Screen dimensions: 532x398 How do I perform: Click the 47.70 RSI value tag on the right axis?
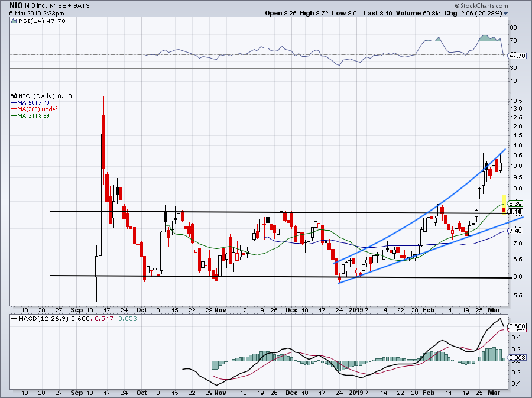517,56
